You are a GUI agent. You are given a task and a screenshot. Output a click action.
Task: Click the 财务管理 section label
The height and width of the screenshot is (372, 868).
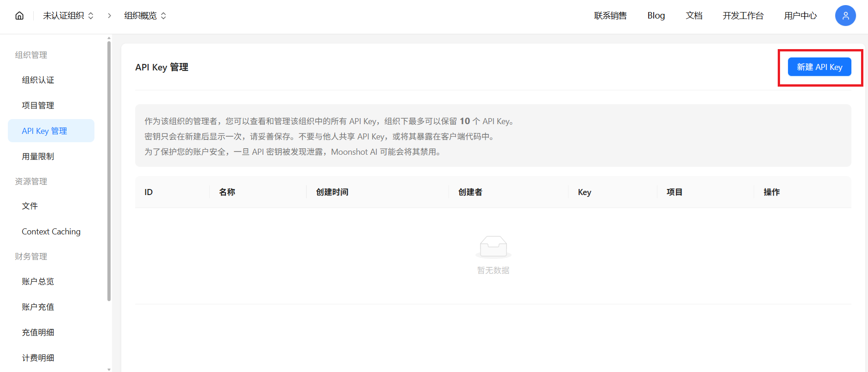31,257
